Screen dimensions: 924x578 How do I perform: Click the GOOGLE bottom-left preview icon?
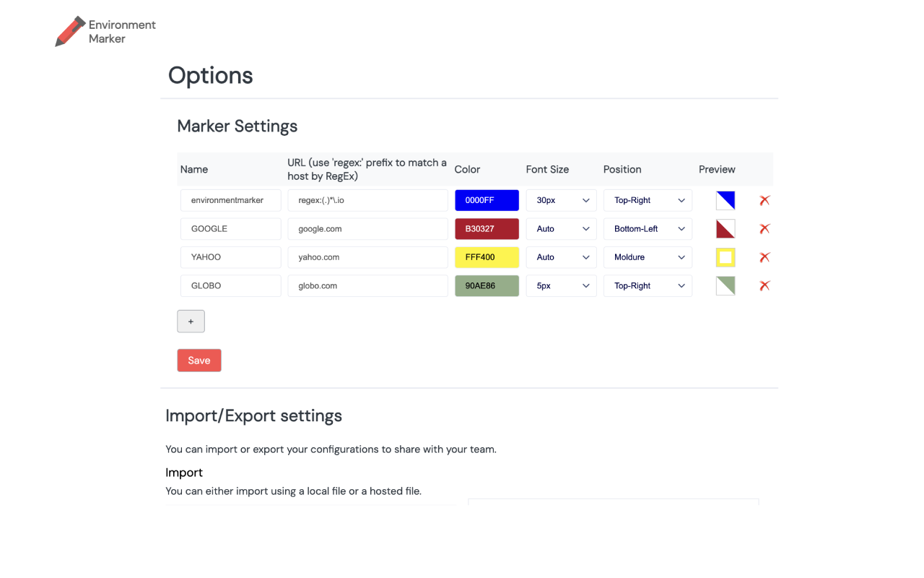[725, 229]
